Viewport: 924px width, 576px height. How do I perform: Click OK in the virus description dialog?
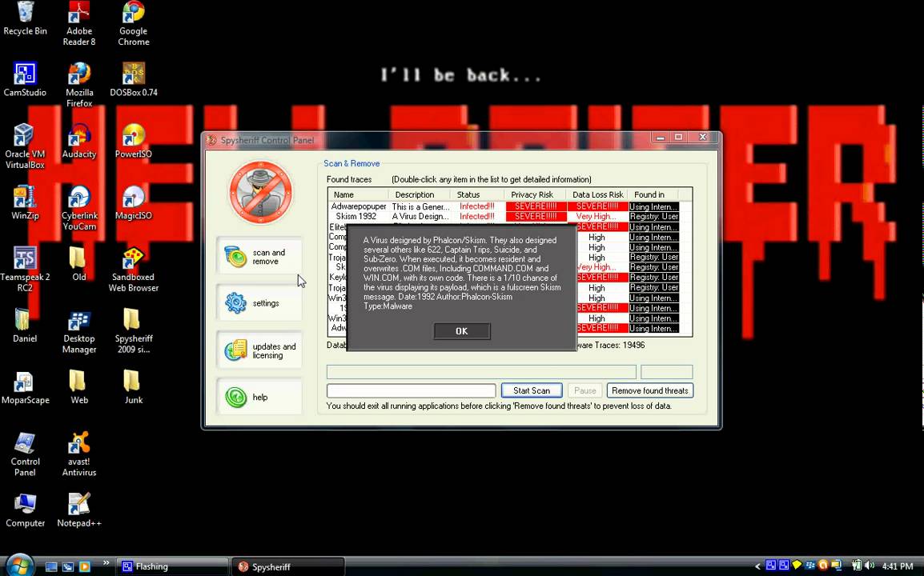(x=461, y=331)
